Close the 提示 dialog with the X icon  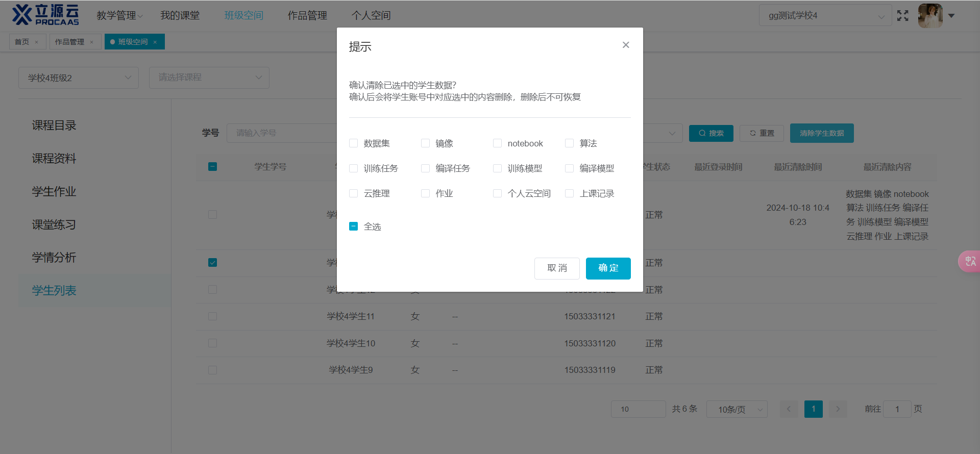626,45
